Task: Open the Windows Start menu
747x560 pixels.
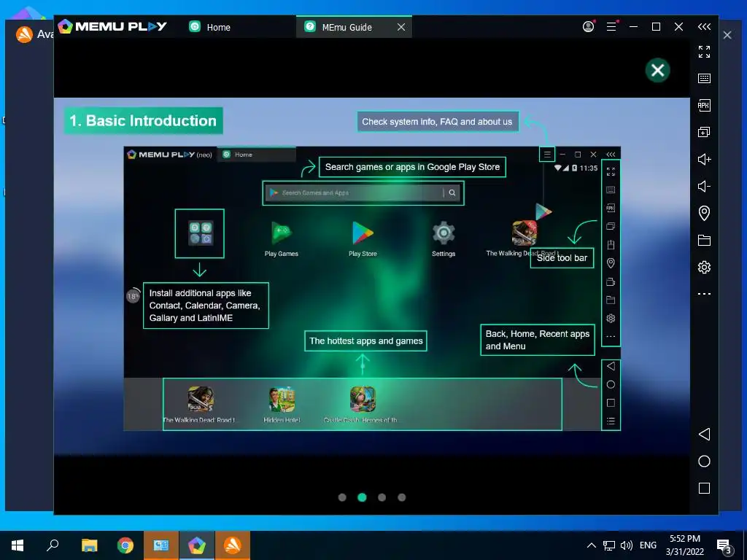Action: (18, 545)
